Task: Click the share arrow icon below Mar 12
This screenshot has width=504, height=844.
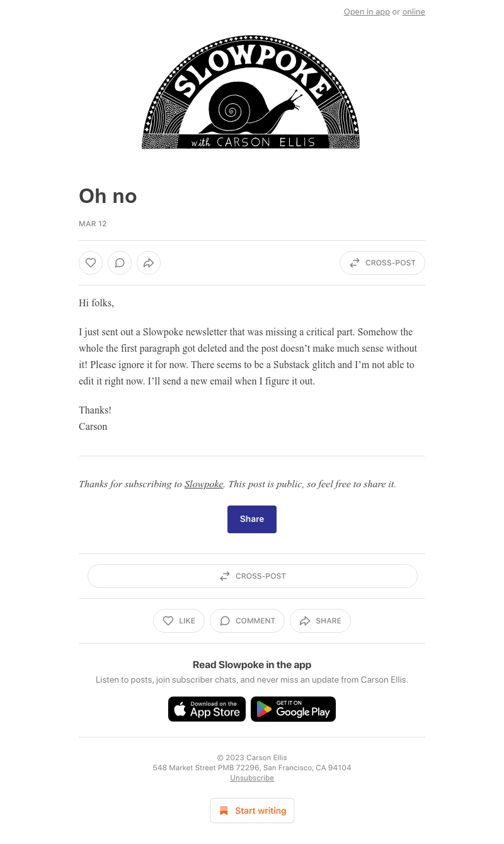Action: (x=149, y=263)
